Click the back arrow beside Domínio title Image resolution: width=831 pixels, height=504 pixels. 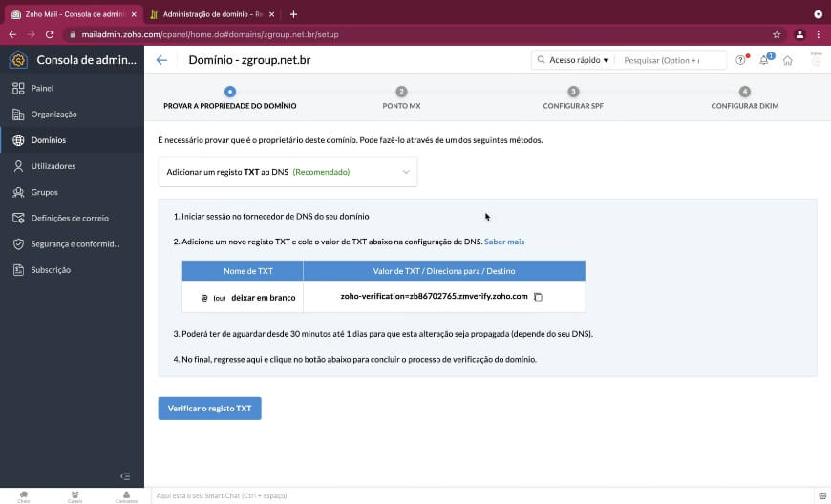click(x=161, y=60)
